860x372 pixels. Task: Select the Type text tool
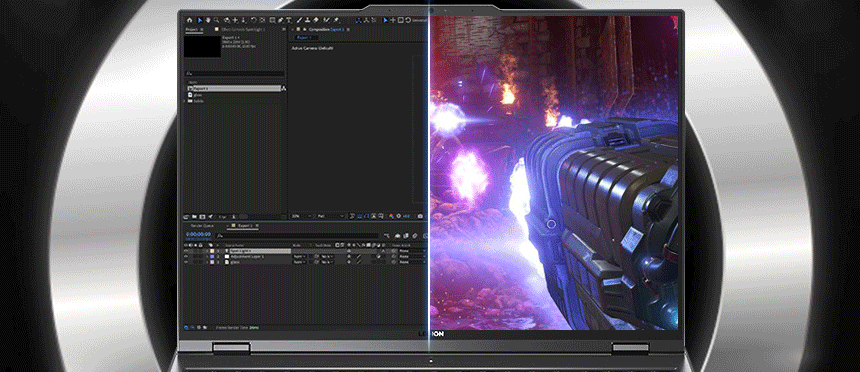288,20
